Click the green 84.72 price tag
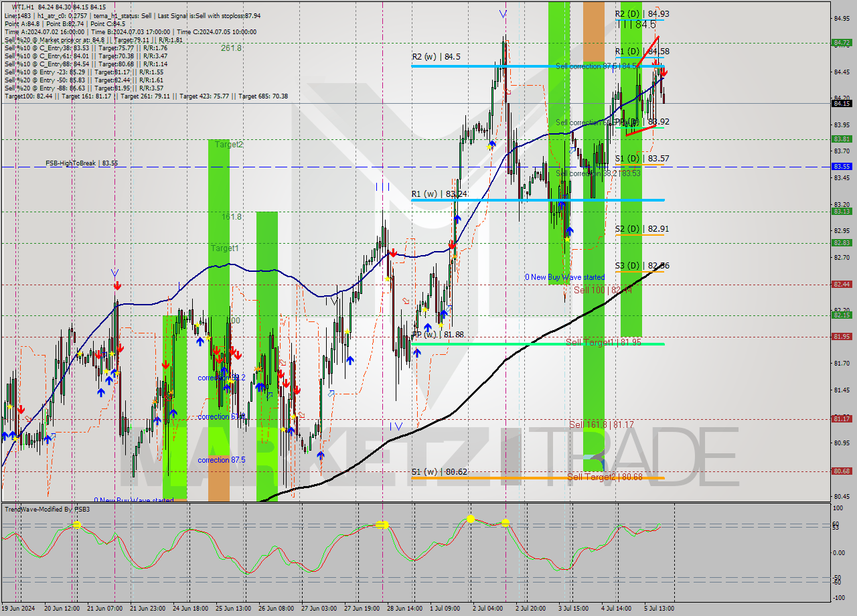857x616 pixels. pos(842,42)
